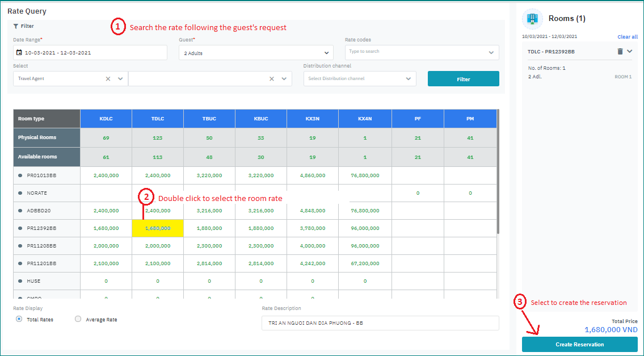The height and width of the screenshot is (356, 644).
Task: Click the funnel Filter icon
Action: (16, 26)
